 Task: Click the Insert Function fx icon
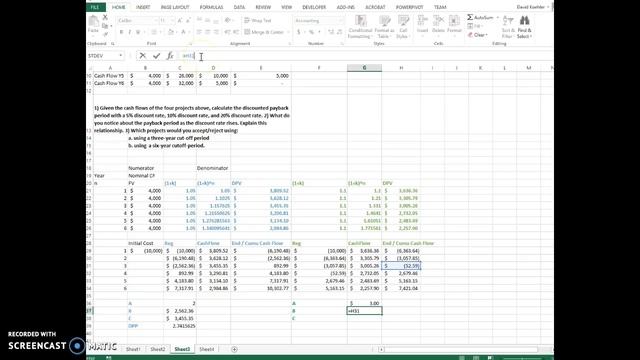coord(170,56)
